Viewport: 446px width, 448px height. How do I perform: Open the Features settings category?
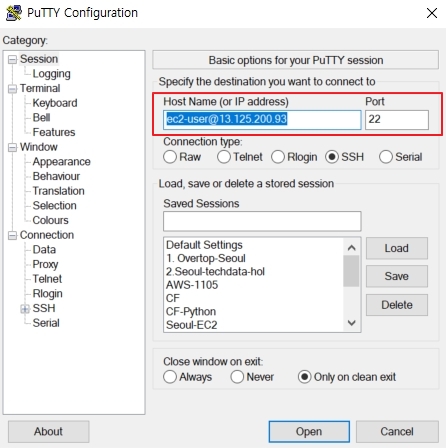coord(54,132)
